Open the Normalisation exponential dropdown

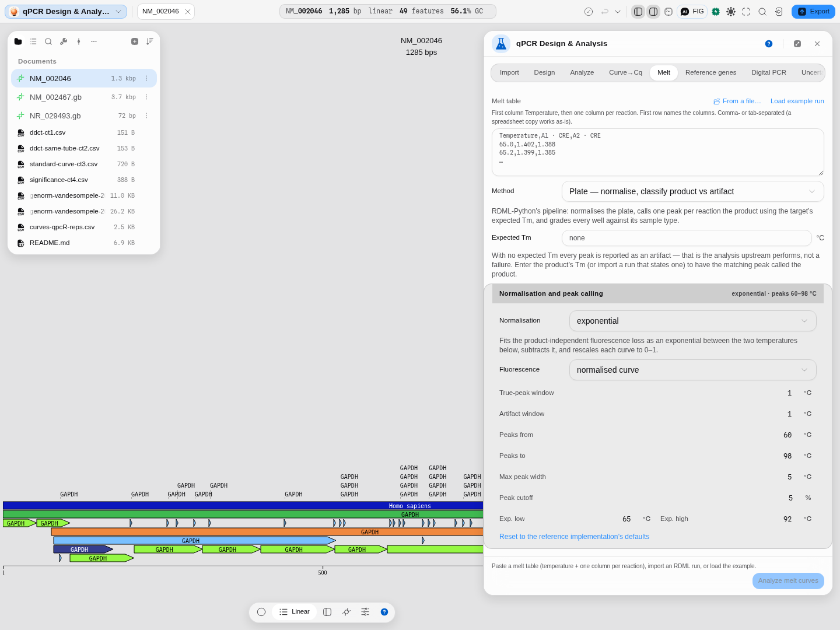coord(692,321)
